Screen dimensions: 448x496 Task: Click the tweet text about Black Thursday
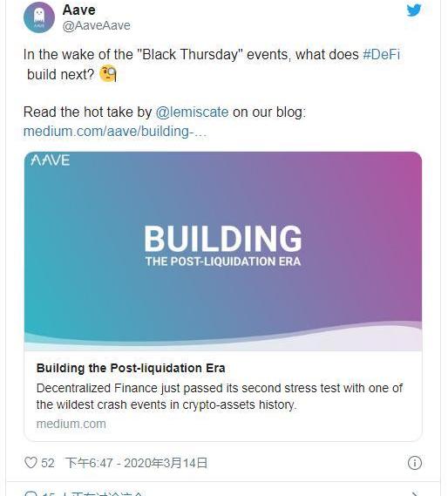point(212,65)
